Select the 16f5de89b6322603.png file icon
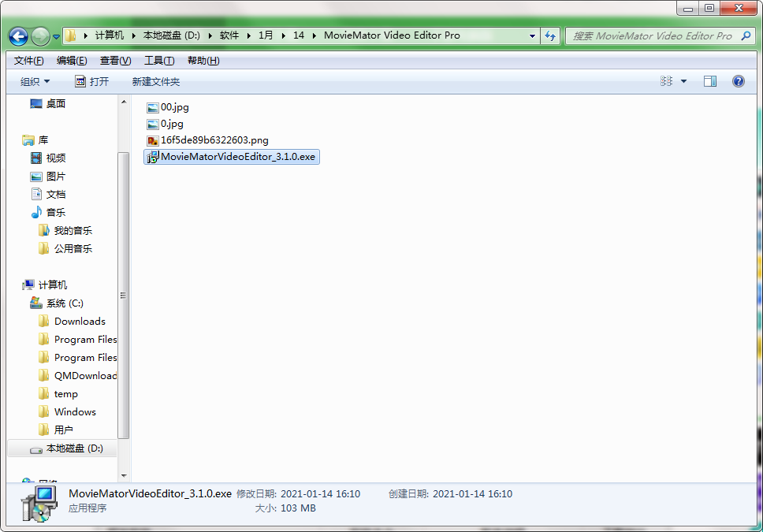 pos(153,140)
